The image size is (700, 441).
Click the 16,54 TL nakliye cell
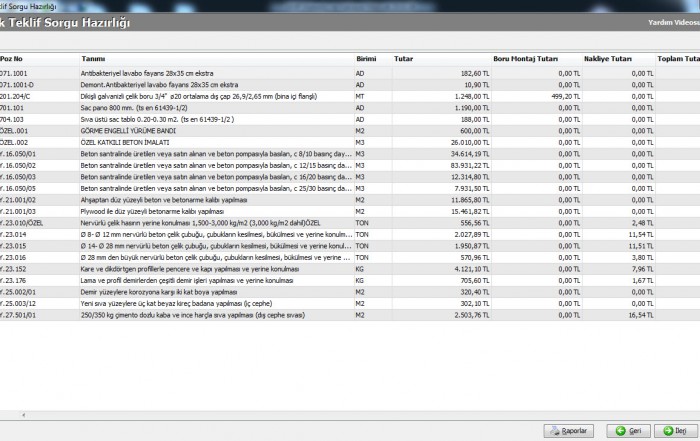tap(638, 314)
